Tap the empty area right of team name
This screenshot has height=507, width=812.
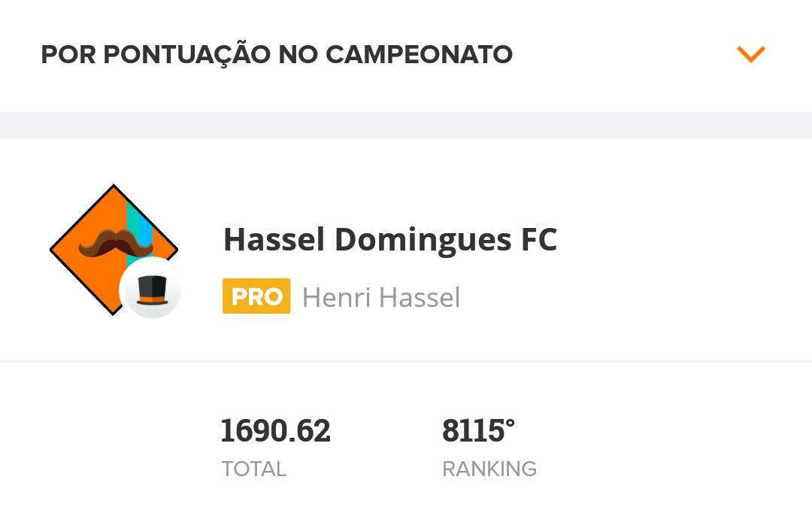coord(683,239)
